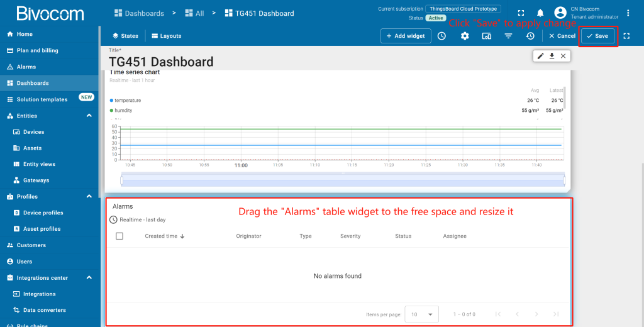
Task: Click the fullscreen icon in top header
Action: click(521, 13)
